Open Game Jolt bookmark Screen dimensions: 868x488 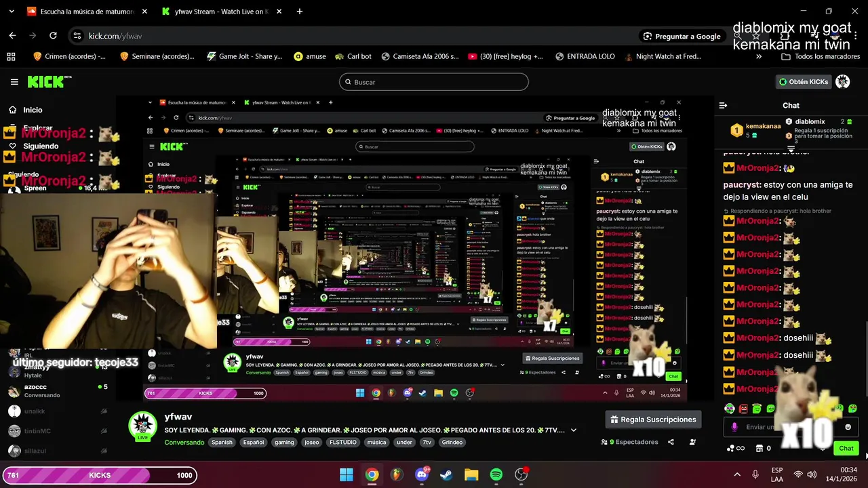[x=245, y=56]
